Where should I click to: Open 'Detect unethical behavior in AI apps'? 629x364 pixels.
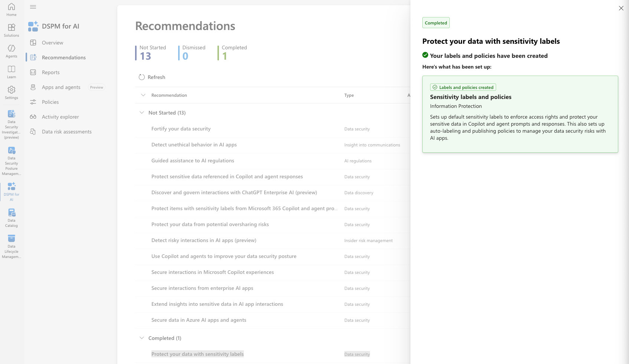194,145
